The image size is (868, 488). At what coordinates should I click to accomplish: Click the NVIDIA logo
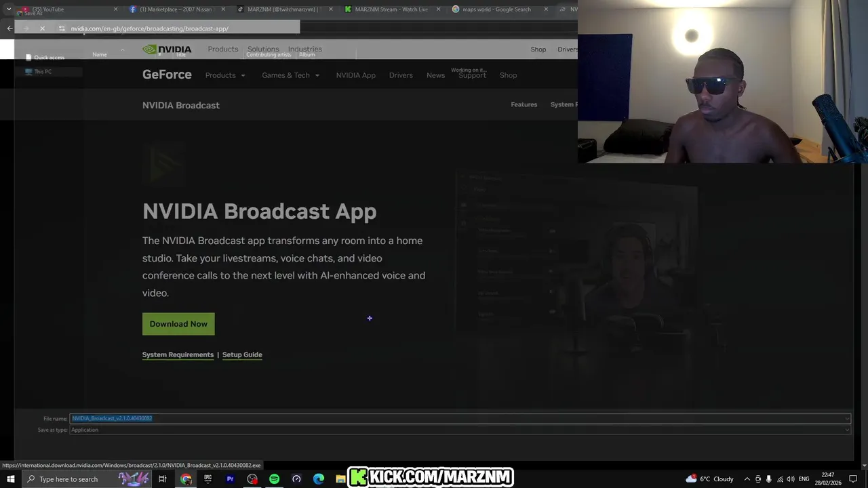click(167, 49)
